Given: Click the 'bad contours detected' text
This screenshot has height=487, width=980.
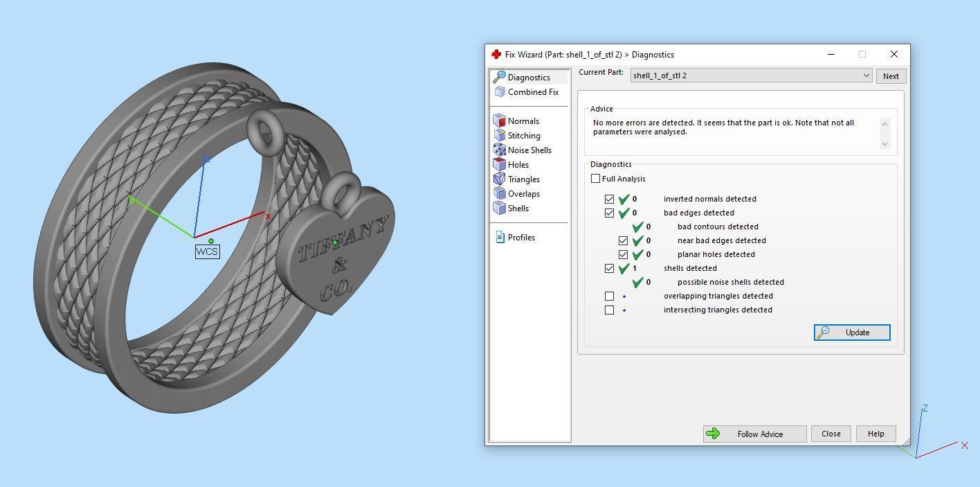Looking at the screenshot, I should [x=718, y=227].
